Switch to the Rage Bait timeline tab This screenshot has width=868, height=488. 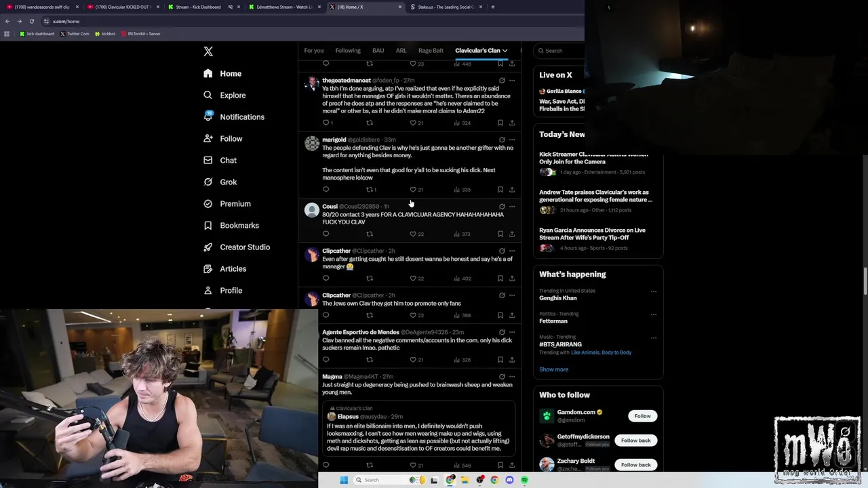431,50
